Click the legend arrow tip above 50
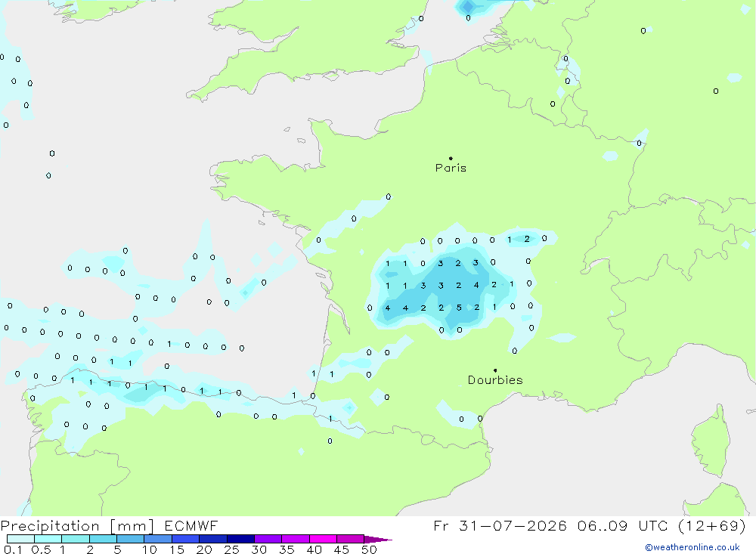 pyautogui.click(x=378, y=540)
